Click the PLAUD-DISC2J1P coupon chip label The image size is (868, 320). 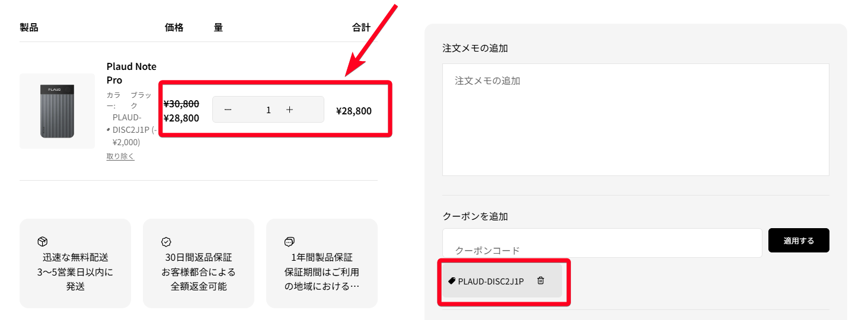click(x=491, y=281)
